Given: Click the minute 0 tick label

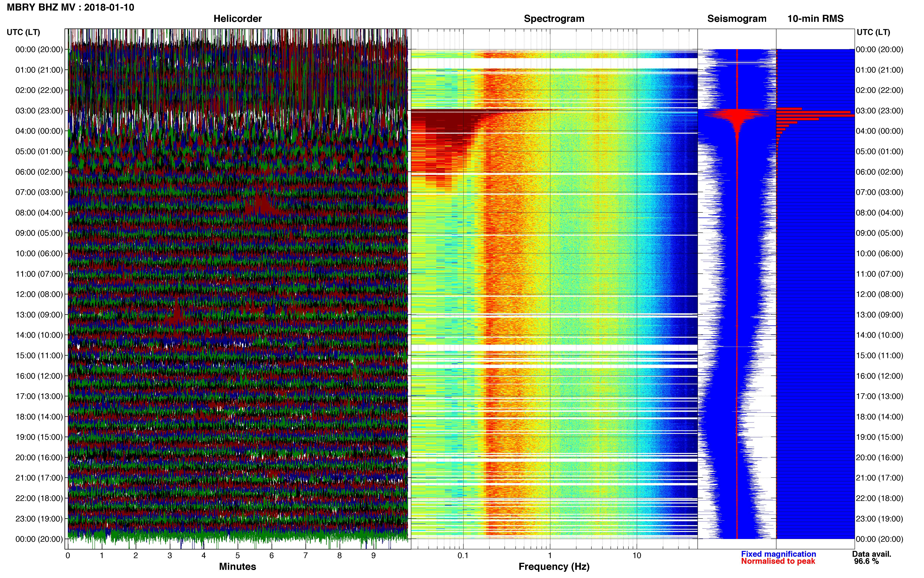Looking at the screenshot, I should click(68, 556).
